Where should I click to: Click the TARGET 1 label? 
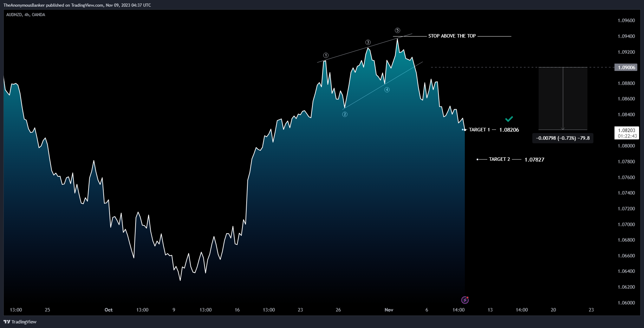click(479, 130)
